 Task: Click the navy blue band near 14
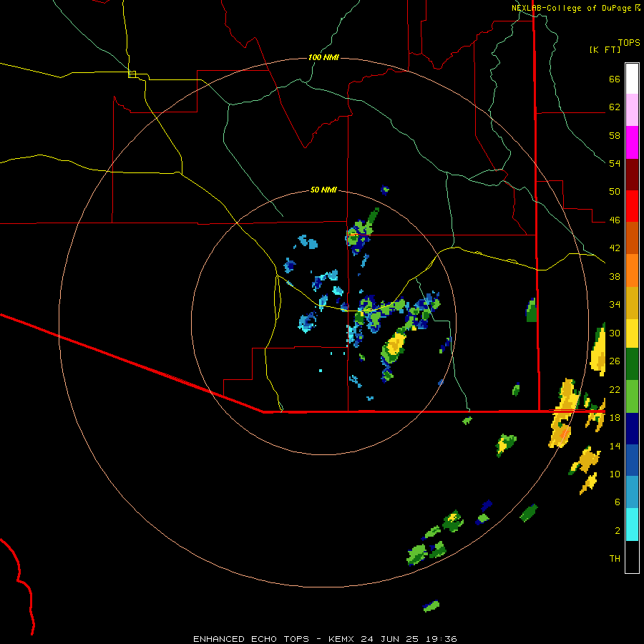click(632, 429)
